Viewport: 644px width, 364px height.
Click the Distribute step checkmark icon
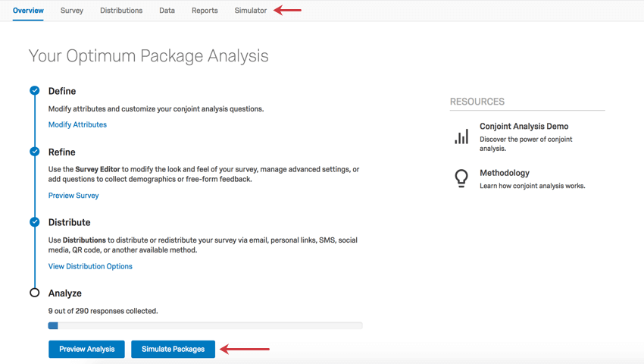click(x=35, y=222)
